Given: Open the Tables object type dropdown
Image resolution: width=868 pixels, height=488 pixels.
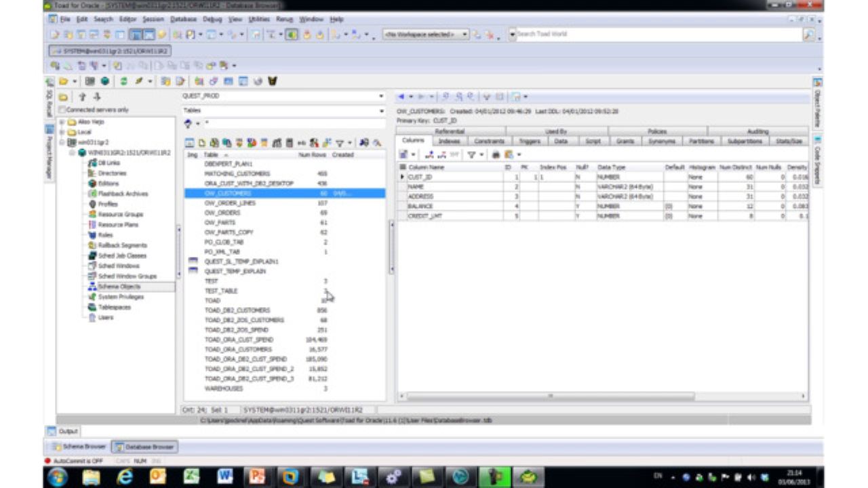Looking at the screenshot, I should tap(381, 110).
